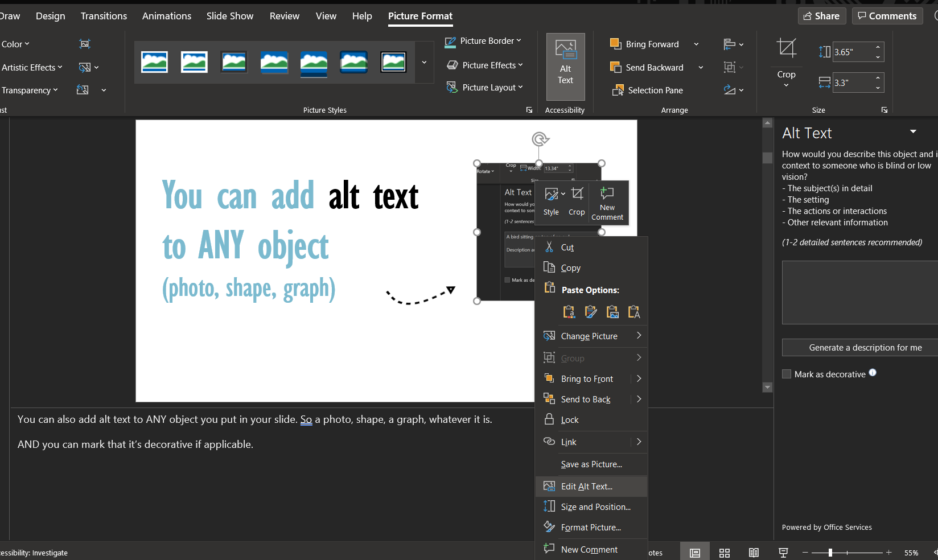Open the Crop tool in the ribbon
938x560 pixels.
(786, 63)
